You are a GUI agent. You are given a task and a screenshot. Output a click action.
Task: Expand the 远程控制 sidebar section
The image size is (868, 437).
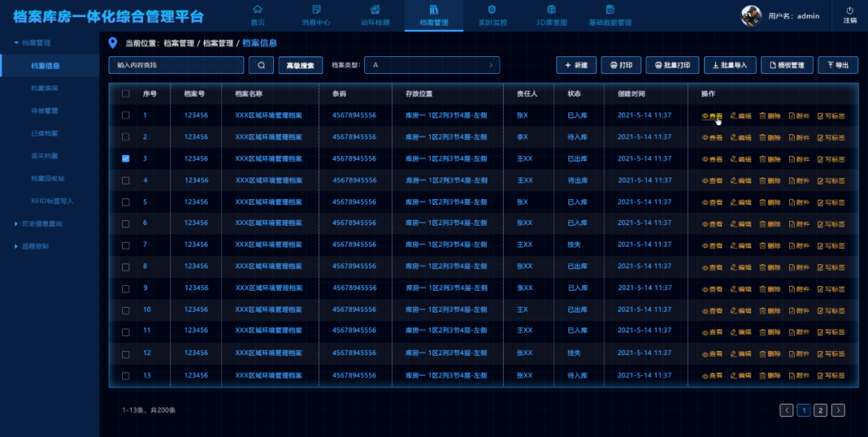pyautogui.click(x=16, y=246)
